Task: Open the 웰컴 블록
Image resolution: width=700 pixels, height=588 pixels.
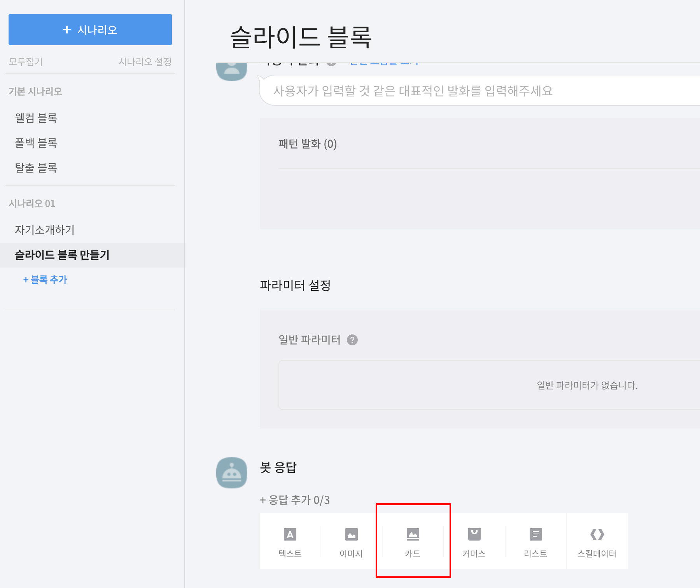Action: click(x=36, y=118)
